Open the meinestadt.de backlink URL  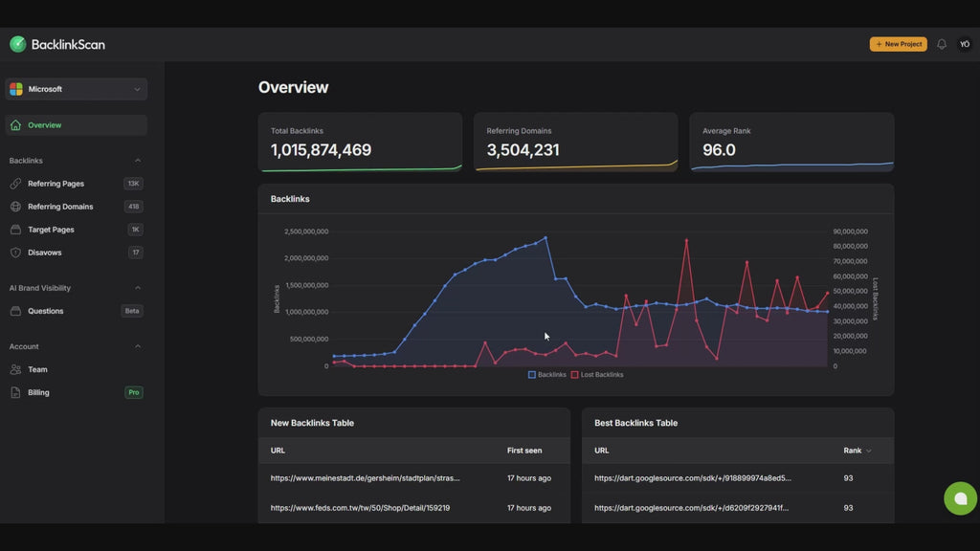click(365, 478)
